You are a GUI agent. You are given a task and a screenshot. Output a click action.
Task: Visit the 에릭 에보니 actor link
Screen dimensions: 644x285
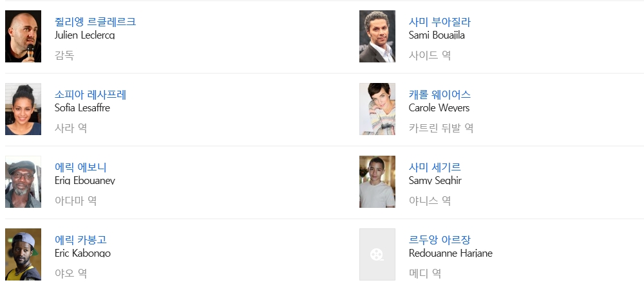coord(80,167)
